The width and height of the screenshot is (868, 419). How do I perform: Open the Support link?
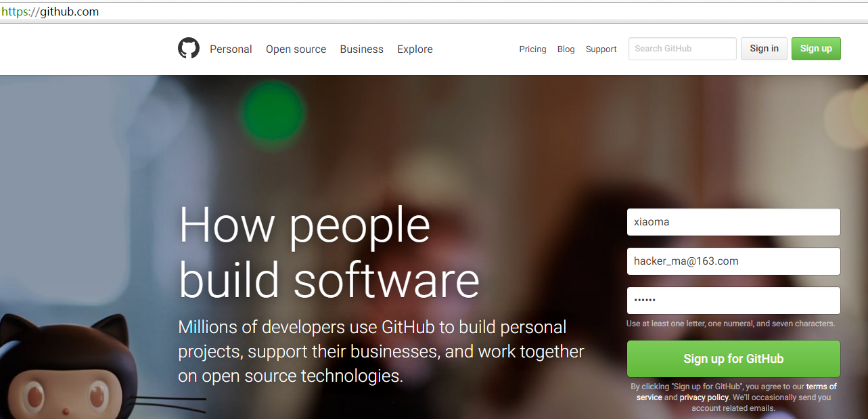601,49
